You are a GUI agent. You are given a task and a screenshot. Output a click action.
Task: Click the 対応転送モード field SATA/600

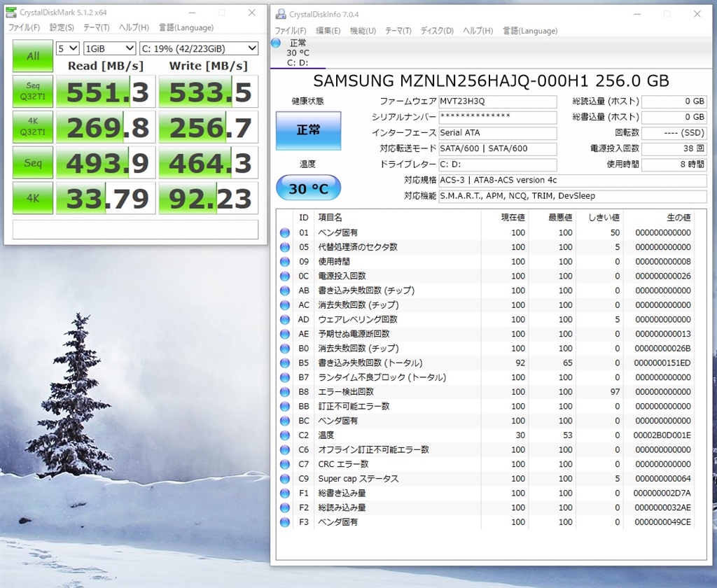(498, 148)
